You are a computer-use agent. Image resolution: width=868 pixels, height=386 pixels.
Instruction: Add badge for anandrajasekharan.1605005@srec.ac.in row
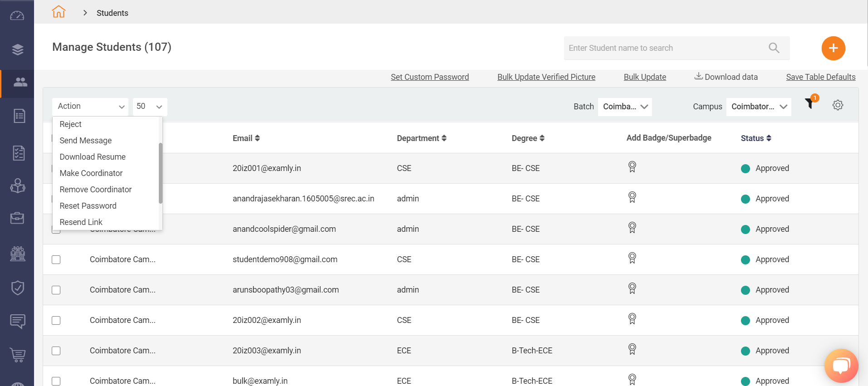click(632, 197)
